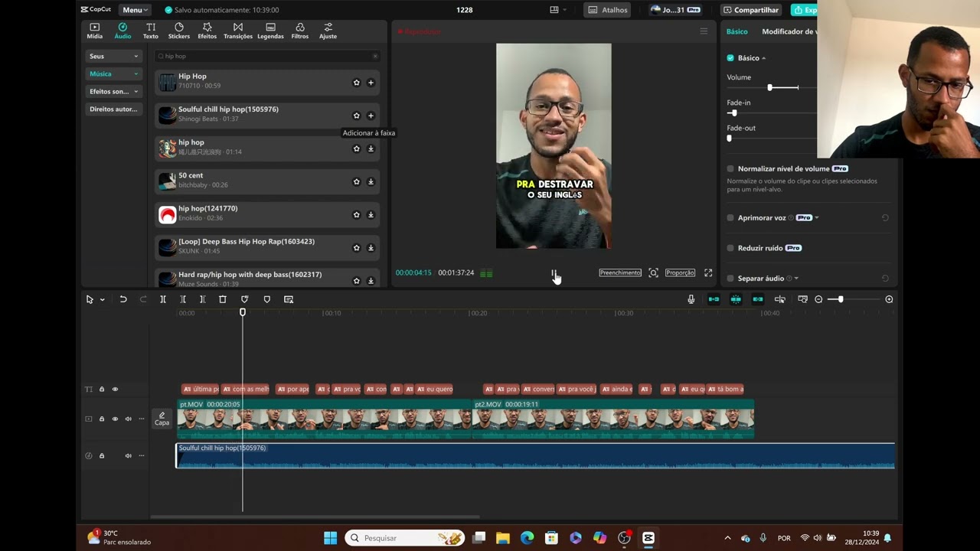Mute the video track audio

point(128,419)
